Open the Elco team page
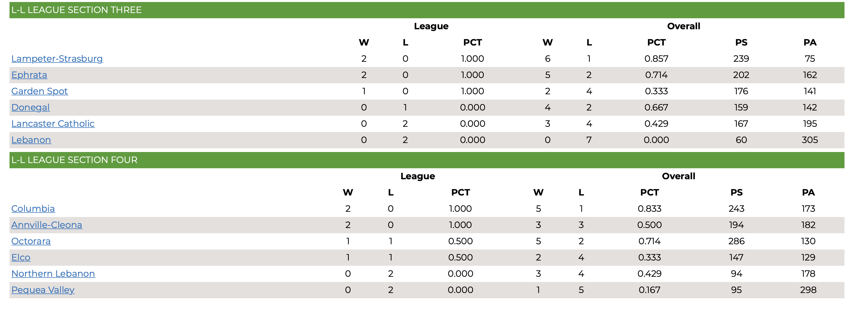 (x=21, y=257)
